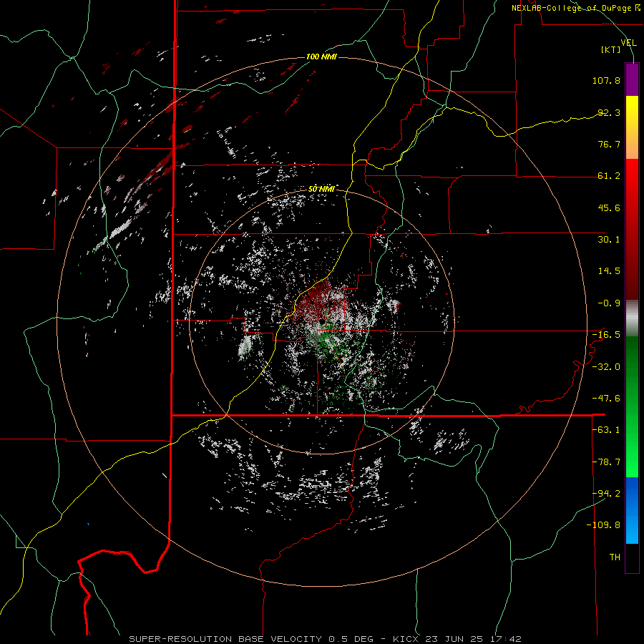Viewport: 644px width, 644px height.
Task: Click the [KT] units label
Action: click(x=611, y=49)
